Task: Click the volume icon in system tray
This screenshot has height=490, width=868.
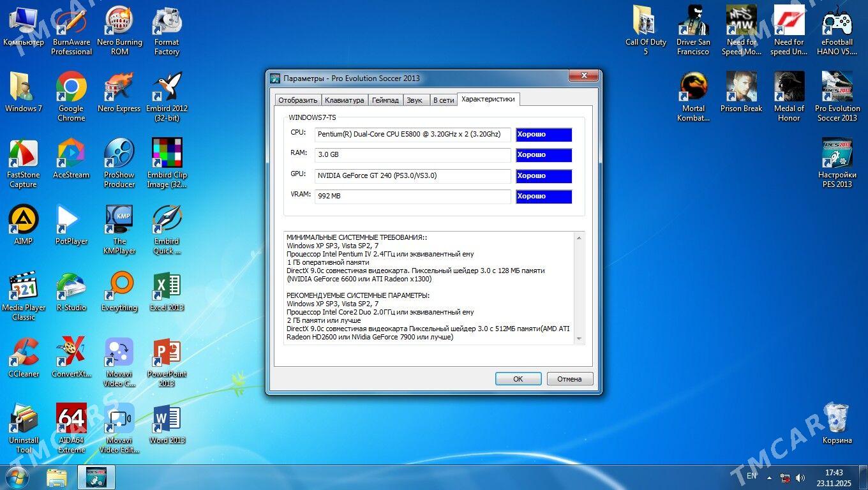Action: tap(800, 477)
